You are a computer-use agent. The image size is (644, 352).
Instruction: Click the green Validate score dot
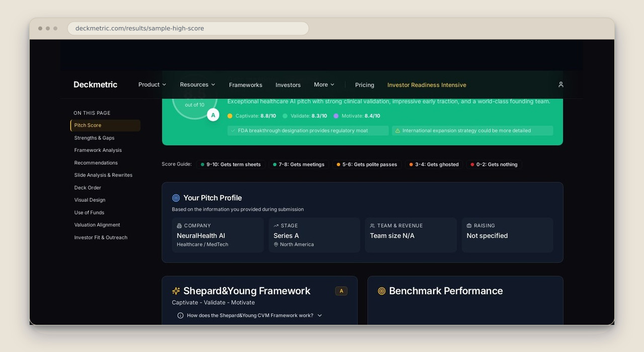pyautogui.click(x=285, y=116)
